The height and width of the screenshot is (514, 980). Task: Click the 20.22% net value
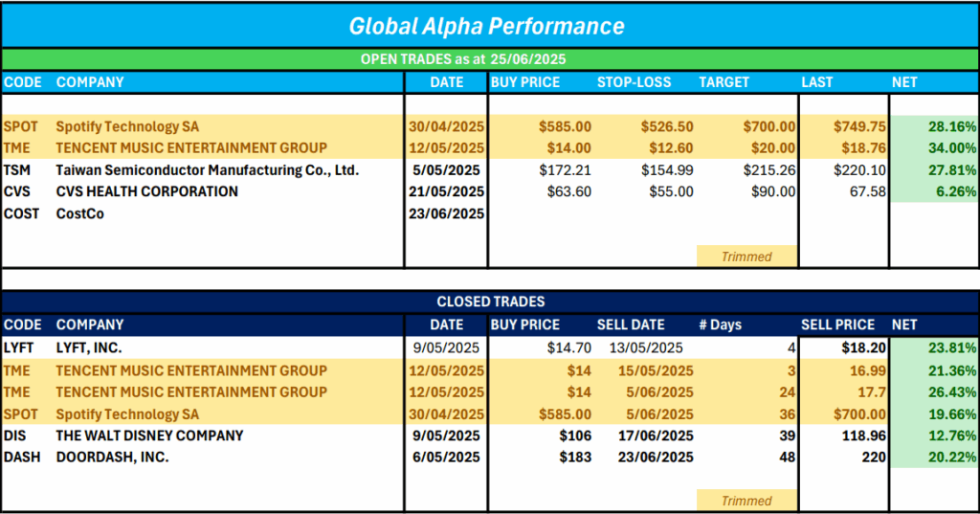point(952,458)
